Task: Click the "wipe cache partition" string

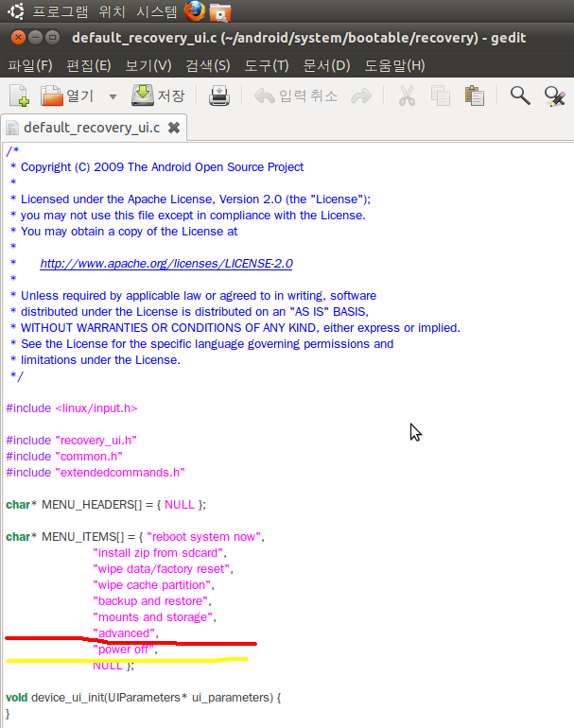Action: point(152,585)
